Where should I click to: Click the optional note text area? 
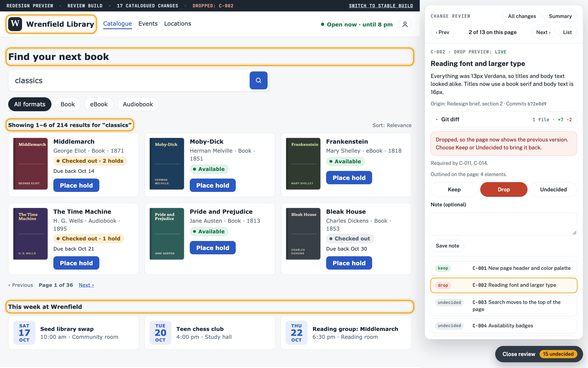pos(504,224)
